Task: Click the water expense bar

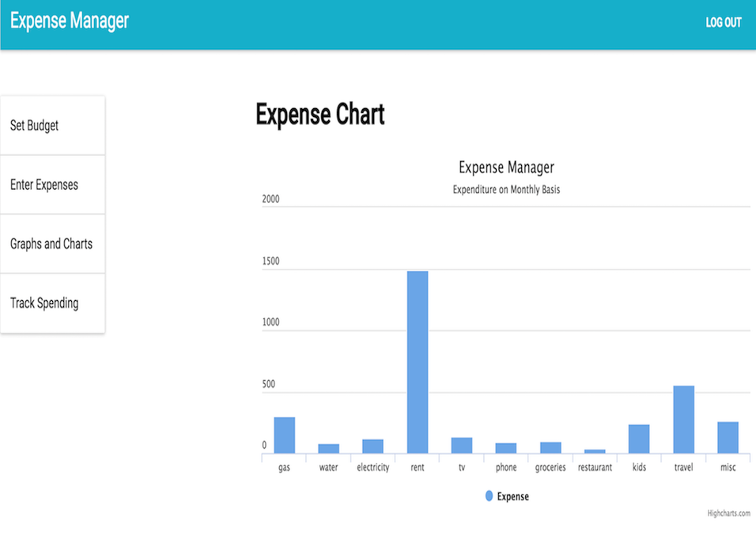Action: tap(328, 449)
